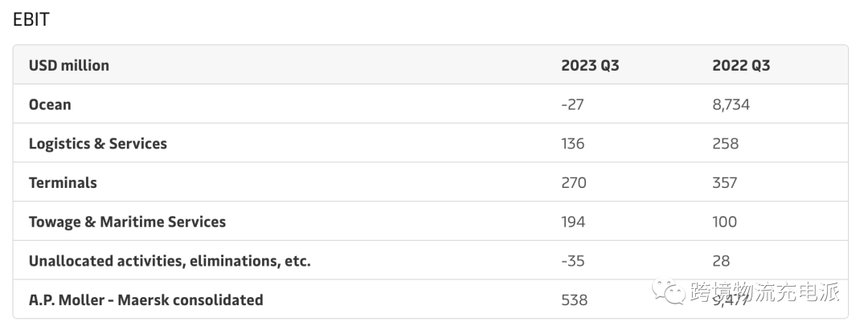Select Towage & Maritime Services row label
Image resolution: width=868 pixels, height=330 pixels.
(x=127, y=222)
